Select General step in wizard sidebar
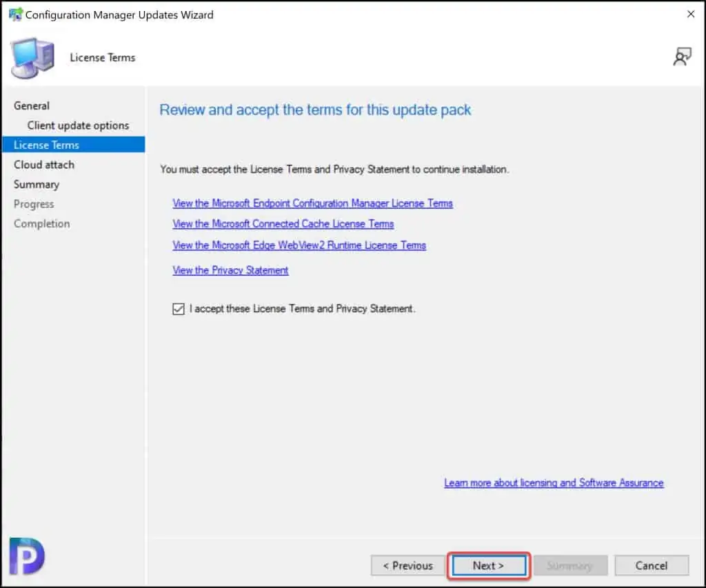 [x=32, y=105]
